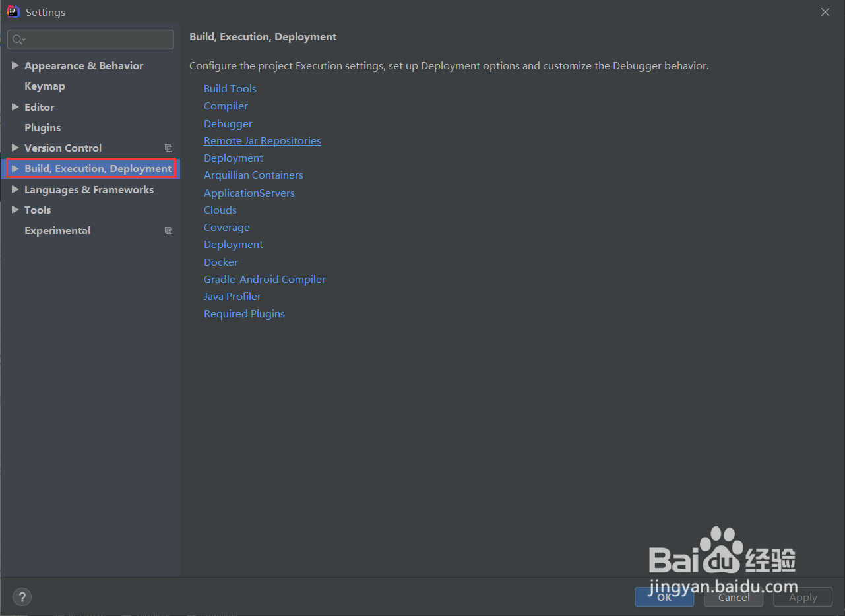Screen dimensions: 845x616
Task: Open the Experimental settings page
Action: pyautogui.click(x=57, y=230)
